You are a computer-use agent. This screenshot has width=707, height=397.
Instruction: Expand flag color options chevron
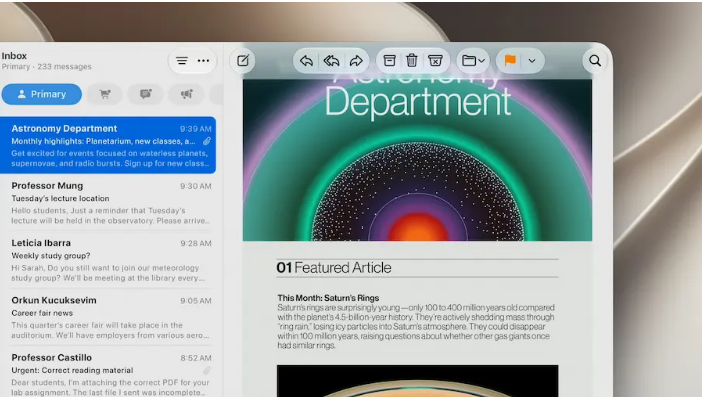click(x=532, y=61)
